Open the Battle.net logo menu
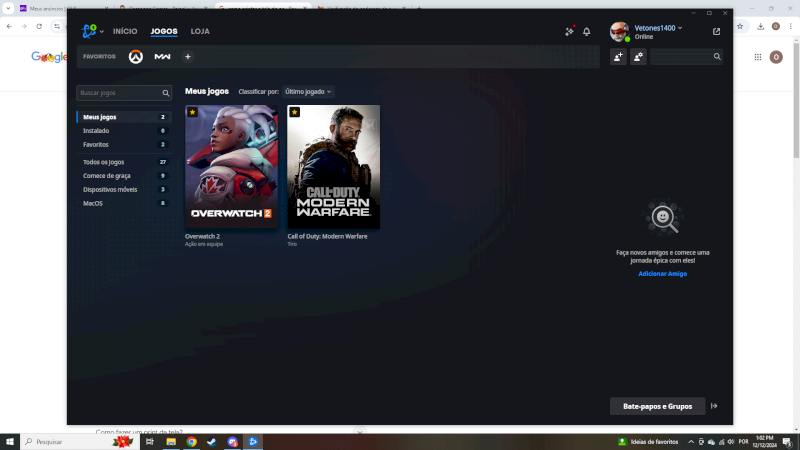 [x=92, y=31]
